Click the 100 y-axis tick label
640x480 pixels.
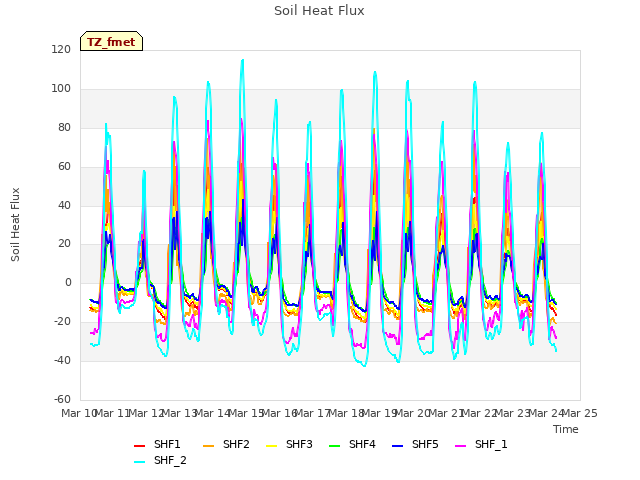tap(61, 89)
